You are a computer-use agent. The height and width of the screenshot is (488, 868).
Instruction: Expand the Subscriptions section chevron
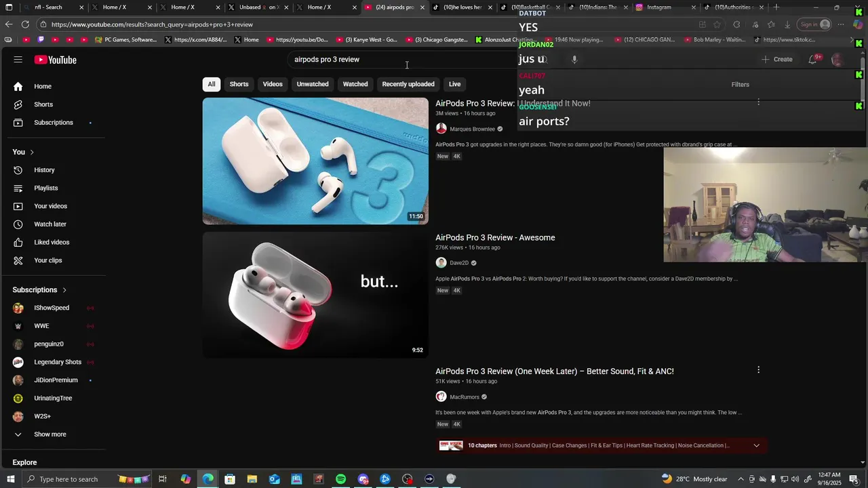[x=64, y=290]
